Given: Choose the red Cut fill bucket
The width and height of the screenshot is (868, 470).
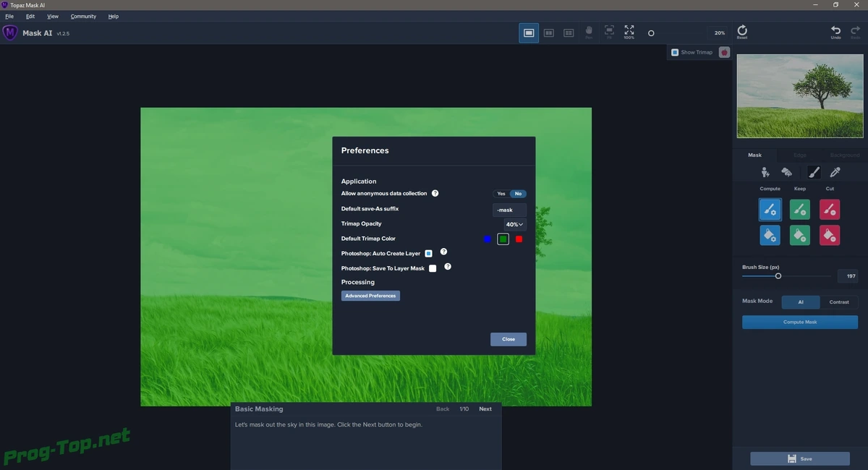Looking at the screenshot, I should coord(830,235).
